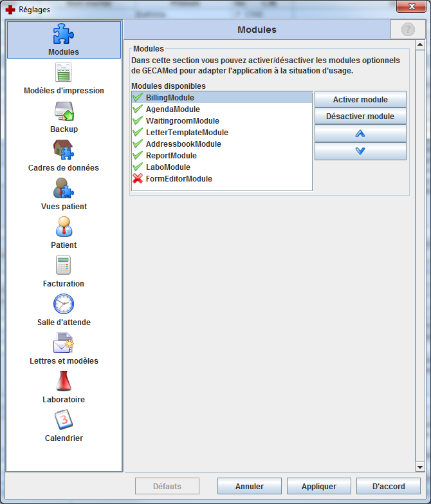The image size is (431, 504).
Task: Move module down with arrow button
Action: pyautogui.click(x=360, y=151)
